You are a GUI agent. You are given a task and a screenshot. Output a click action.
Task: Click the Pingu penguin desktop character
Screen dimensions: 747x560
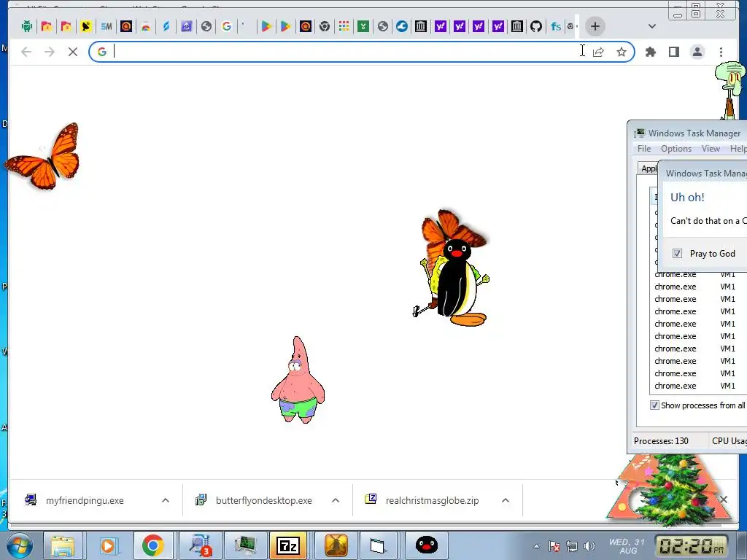tap(460, 284)
